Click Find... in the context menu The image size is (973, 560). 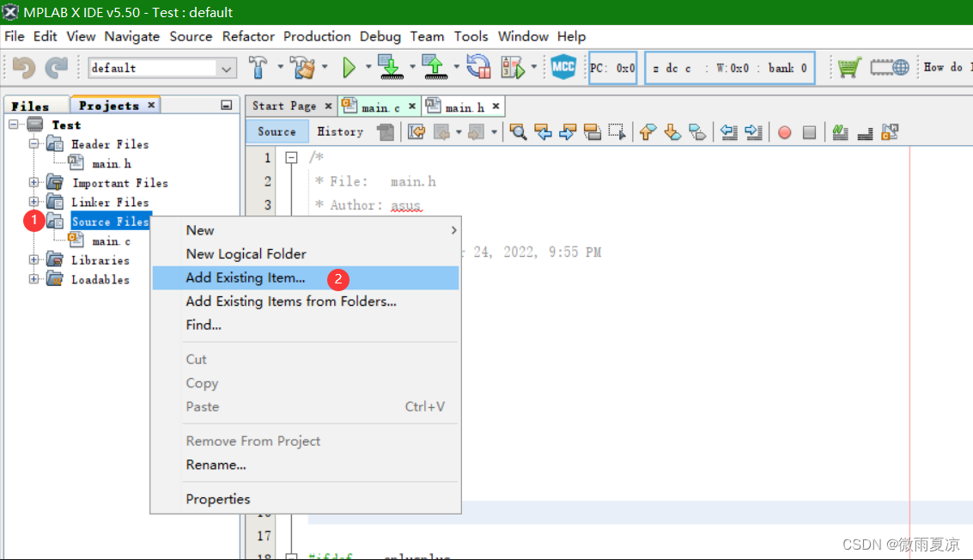point(306,325)
